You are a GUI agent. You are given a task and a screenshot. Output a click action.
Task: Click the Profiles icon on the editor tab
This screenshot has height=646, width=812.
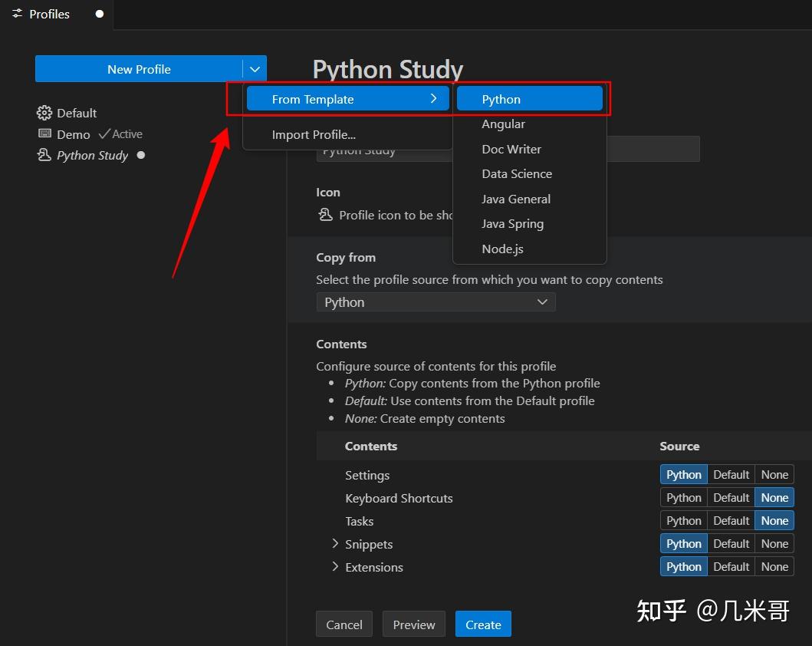pyautogui.click(x=16, y=14)
